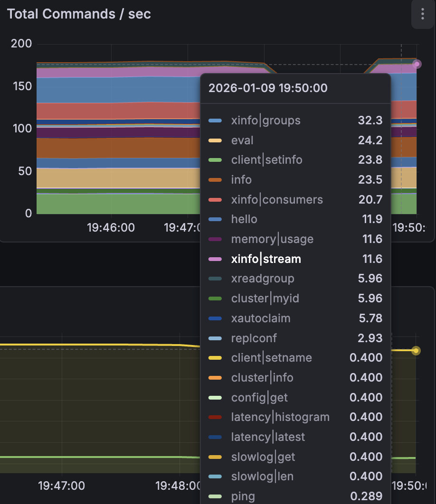Click the cluster|myid series label
Image resolution: width=436 pixels, height=504 pixels.
pyautogui.click(x=265, y=299)
